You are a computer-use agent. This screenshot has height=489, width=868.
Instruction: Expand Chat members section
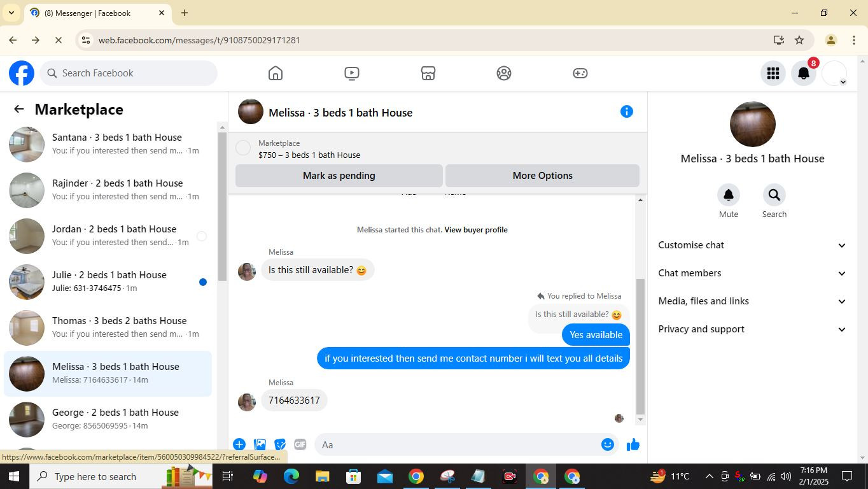pos(752,273)
